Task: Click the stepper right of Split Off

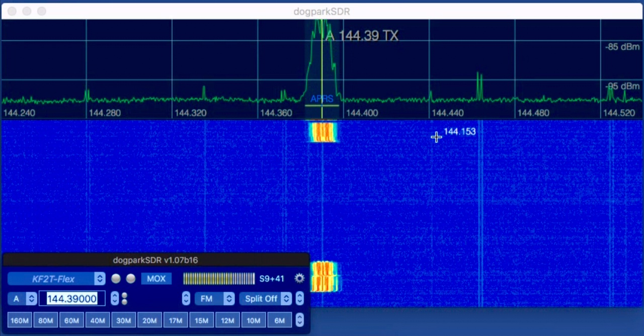Action: (299, 298)
